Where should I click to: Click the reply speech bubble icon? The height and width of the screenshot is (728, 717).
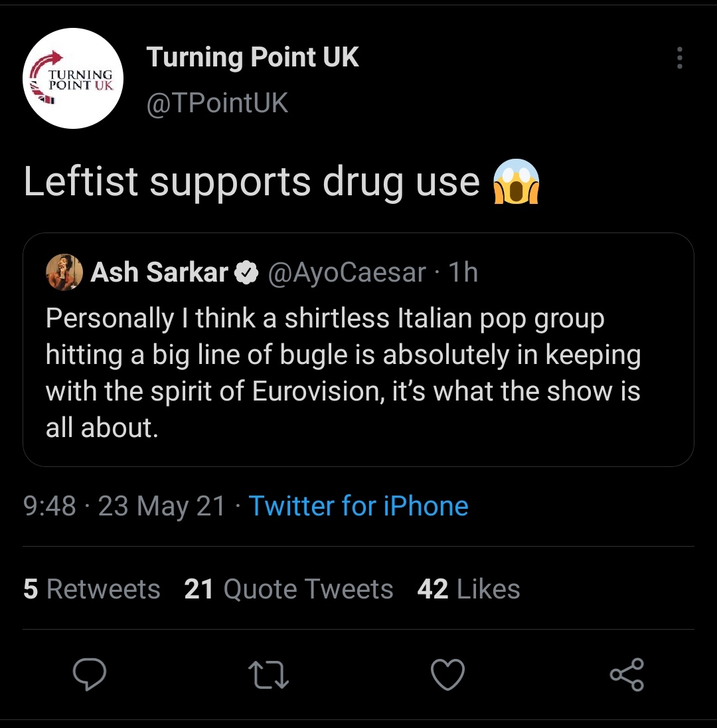(89, 675)
